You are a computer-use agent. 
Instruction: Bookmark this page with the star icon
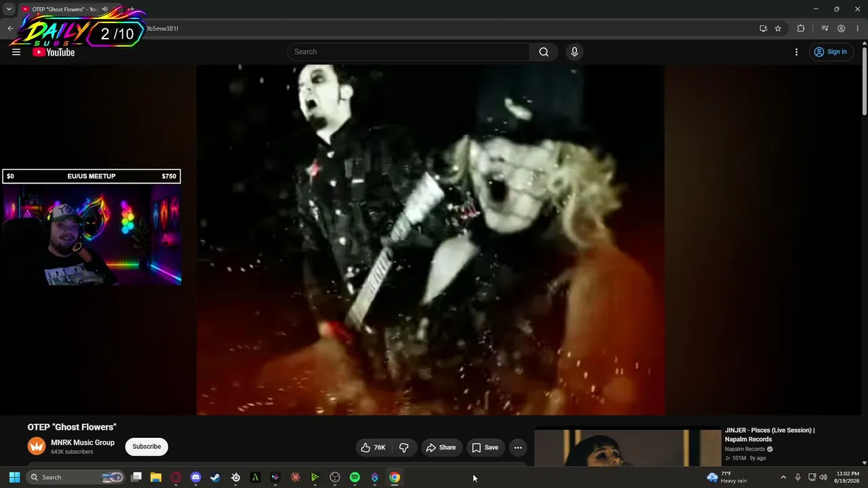coord(778,28)
